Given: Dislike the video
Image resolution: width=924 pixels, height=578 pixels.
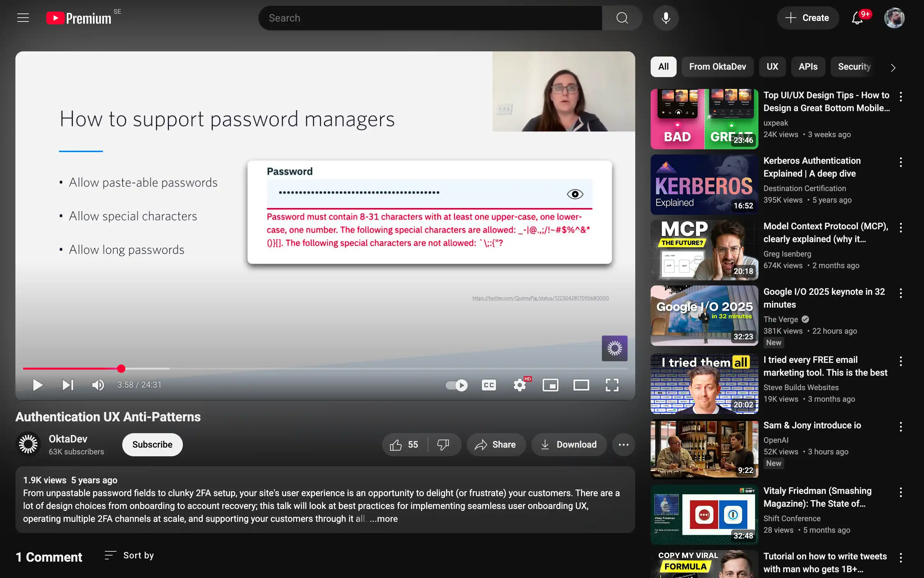Looking at the screenshot, I should pyautogui.click(x=443, y=445).
